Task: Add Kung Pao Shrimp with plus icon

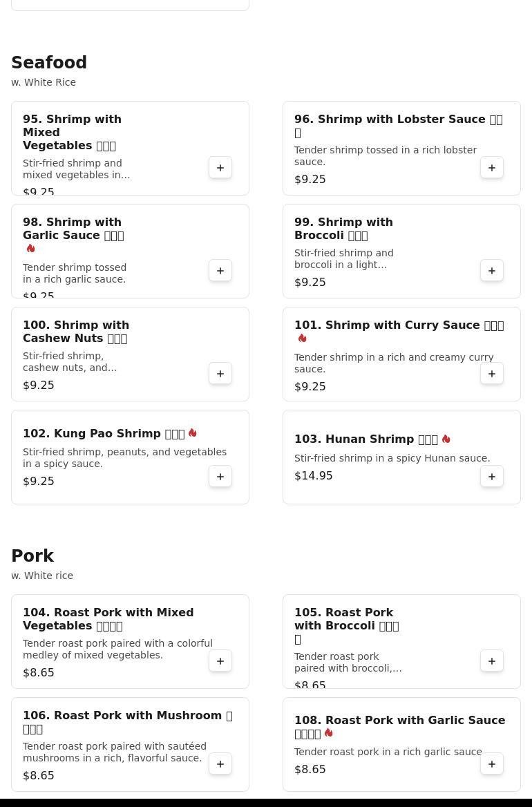Action: point(220,477)
